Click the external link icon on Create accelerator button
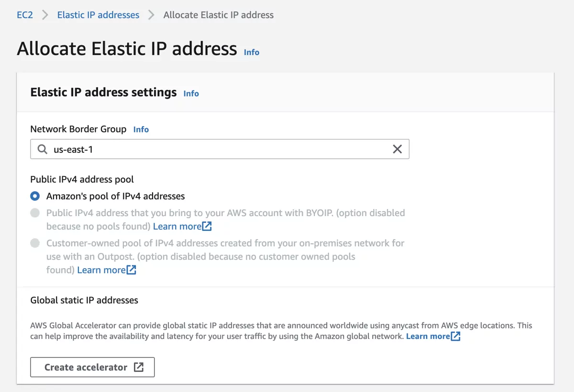Image resolution: width=574 pixels, height=392 pixels. tap(139, 367)
